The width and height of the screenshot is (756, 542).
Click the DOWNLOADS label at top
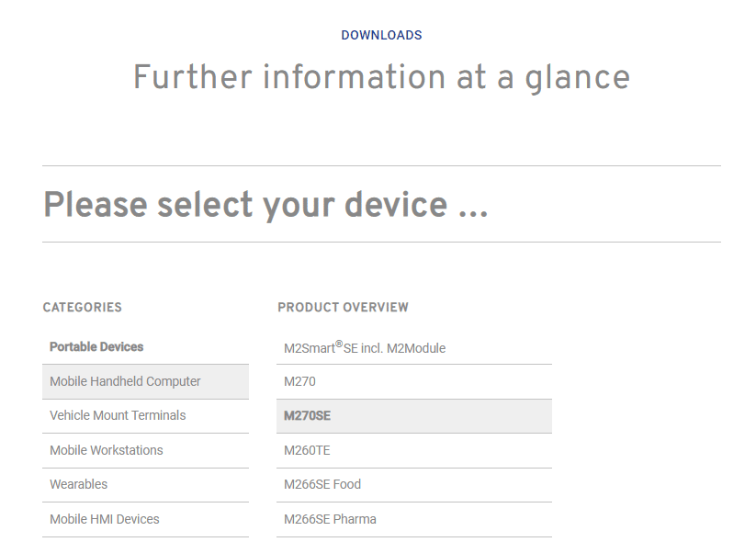tap(381, 35)
